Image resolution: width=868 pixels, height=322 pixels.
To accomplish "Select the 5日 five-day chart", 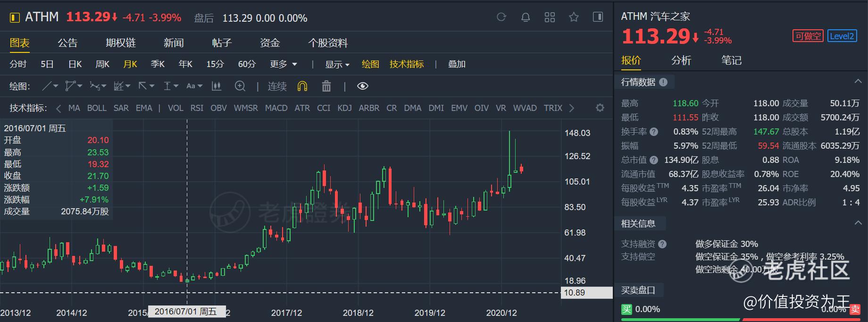I will pyautogui.click(x=47, y=64).
